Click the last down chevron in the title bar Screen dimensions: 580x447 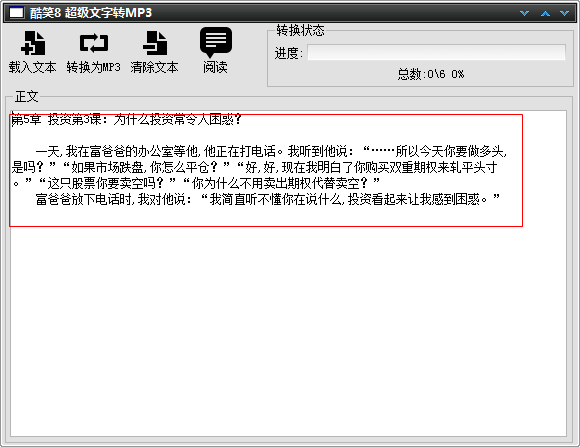coord(564,13)
